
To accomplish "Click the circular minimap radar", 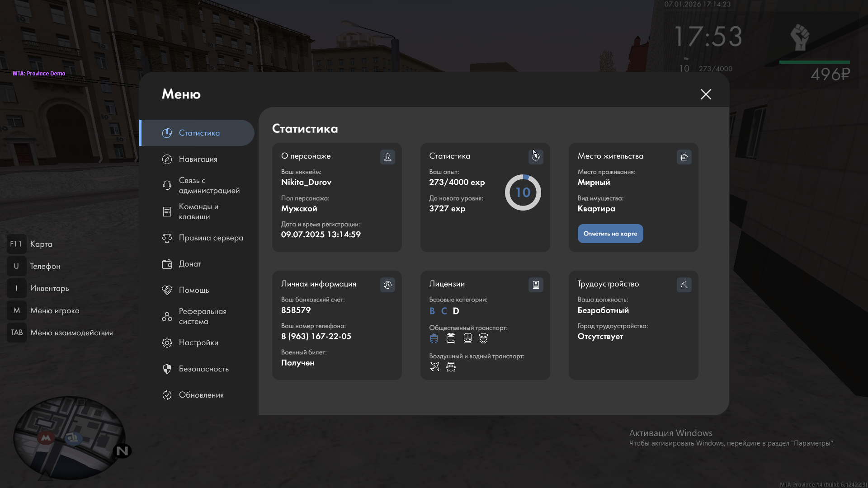I will (x=69, y=437).
